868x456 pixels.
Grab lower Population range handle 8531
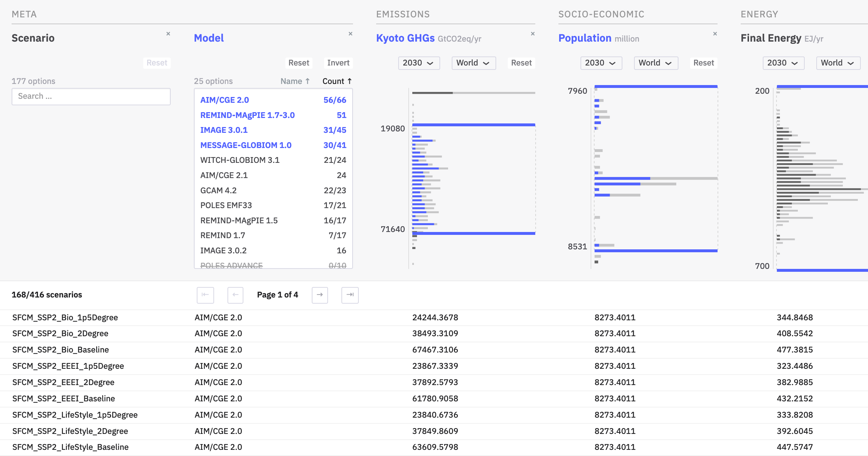(x=656, y=251)
